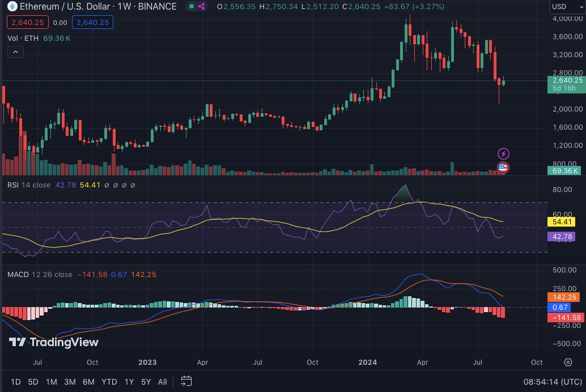Click the current price label 2,640.25 on axis
Viewport: 586px width, 392px height.
(x=566, y=84)
